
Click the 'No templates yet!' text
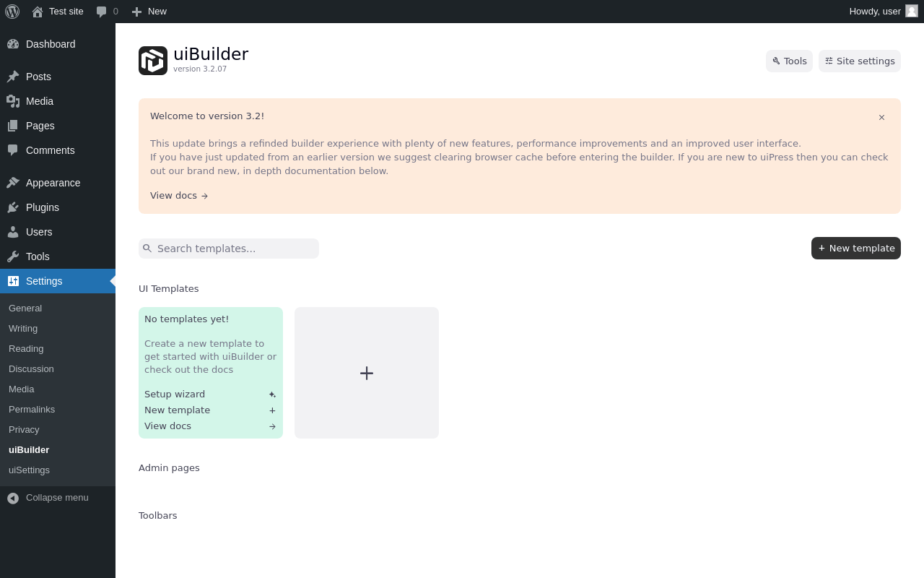pos(186,319)
